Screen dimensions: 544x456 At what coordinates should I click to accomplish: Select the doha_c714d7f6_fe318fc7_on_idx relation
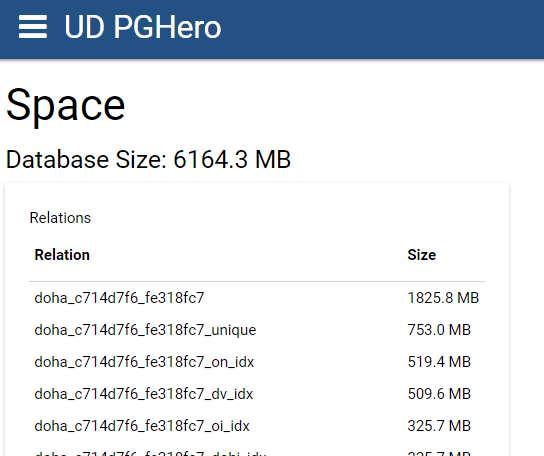pyautogui.click(x=144, y=362)
